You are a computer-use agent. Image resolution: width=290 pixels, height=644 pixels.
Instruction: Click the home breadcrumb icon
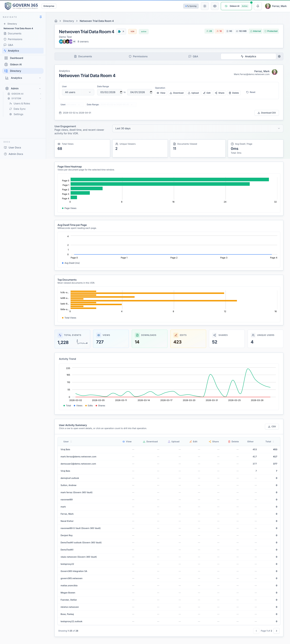point(56,21)
